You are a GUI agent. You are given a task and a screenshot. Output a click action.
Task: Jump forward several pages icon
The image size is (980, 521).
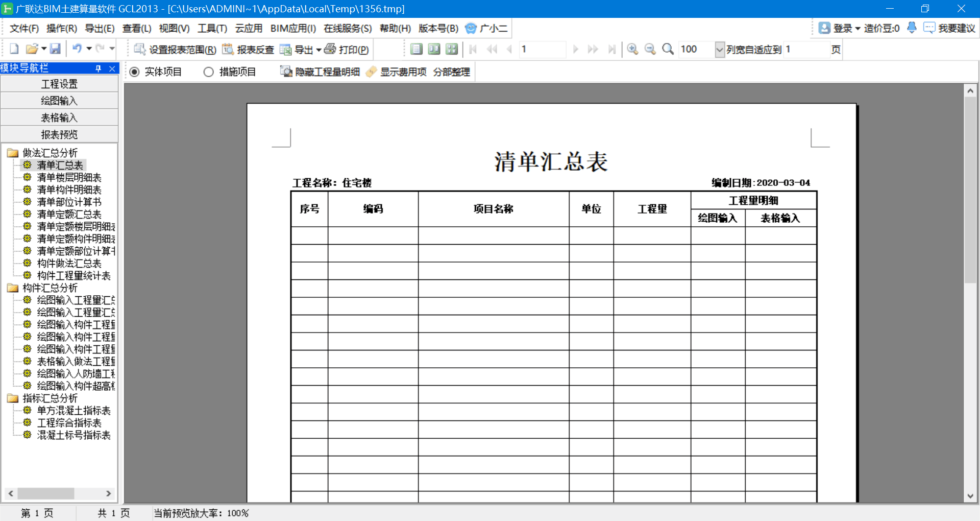point(593,49)
